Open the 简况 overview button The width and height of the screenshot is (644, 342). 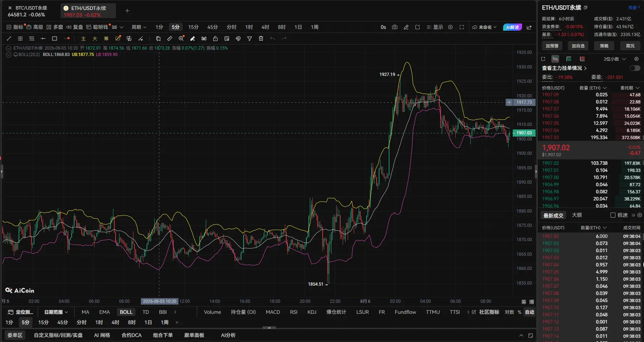[x=630, y=46]
